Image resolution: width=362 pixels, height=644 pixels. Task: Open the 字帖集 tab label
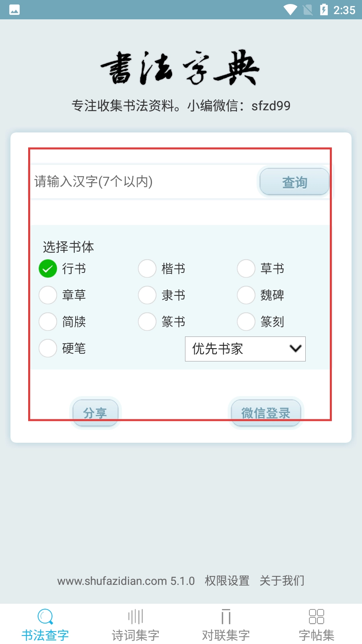coord(316,635)
